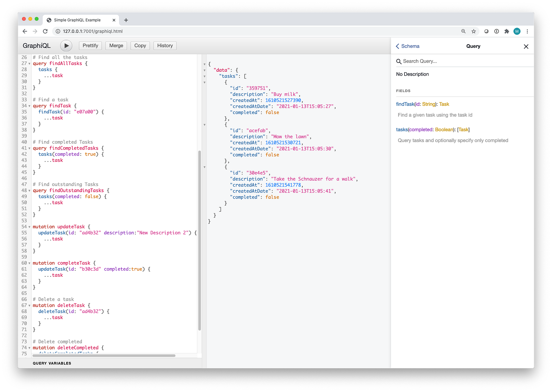Open the Boolean type link
This screenshot has width=552, height=392.
(444, 130)
